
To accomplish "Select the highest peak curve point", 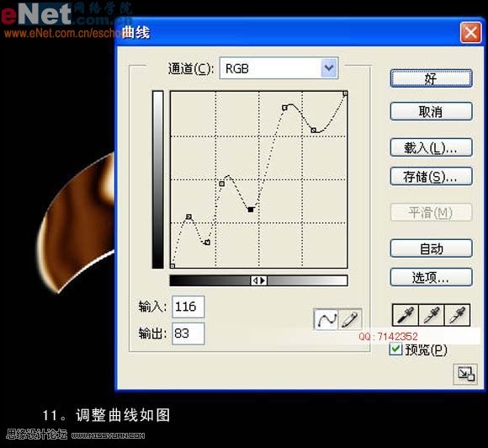I will [x=284, y=108].
